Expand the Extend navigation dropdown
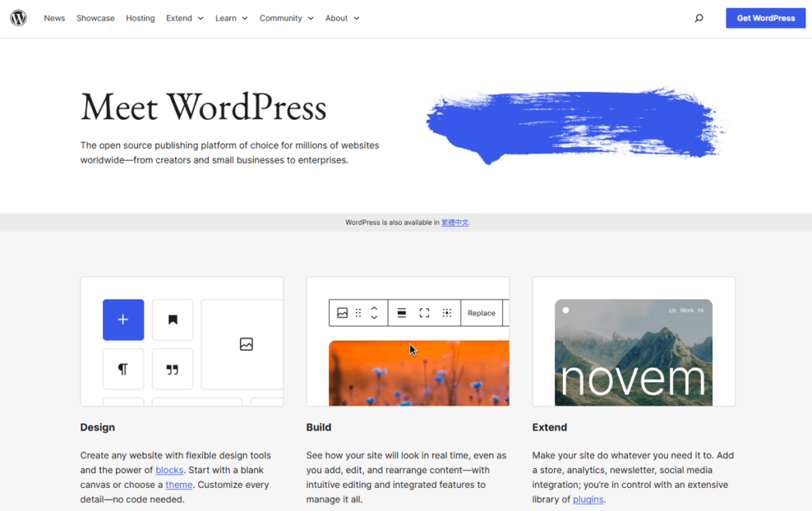The height and width of the screenshot is (511, 812). click(184, 17)
